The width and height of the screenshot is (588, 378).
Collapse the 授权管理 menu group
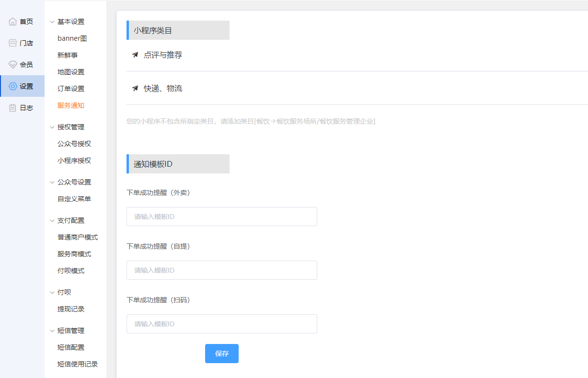52,127
